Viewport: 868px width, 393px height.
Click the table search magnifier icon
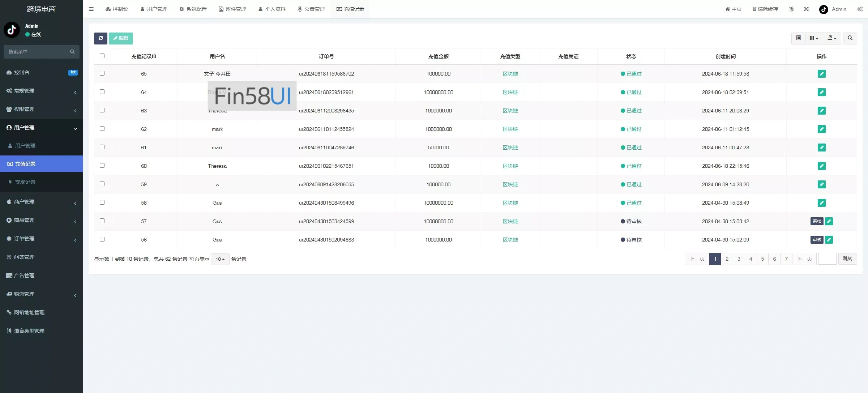coord(850,38)
